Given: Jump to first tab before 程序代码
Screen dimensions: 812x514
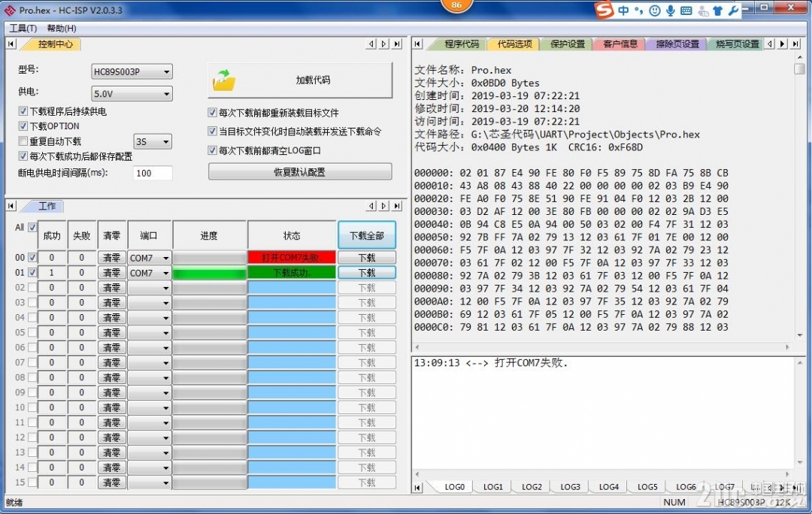Looking at the screenshot, I should click(x=418, y=44).
